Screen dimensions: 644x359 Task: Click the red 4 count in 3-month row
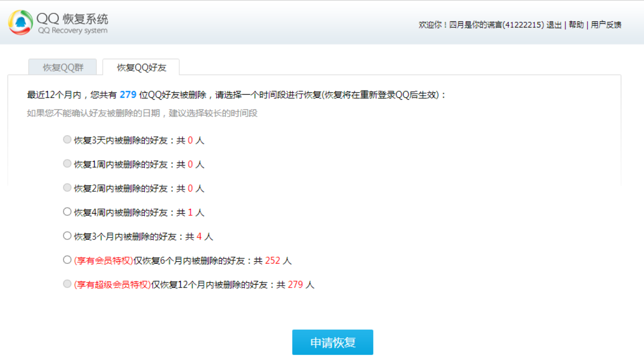click(x=199, y=236)
